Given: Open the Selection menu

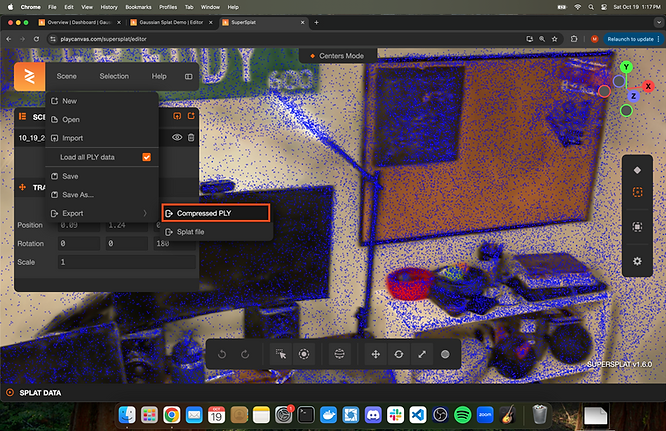Looking at the screenshot, I should (114, 76).
